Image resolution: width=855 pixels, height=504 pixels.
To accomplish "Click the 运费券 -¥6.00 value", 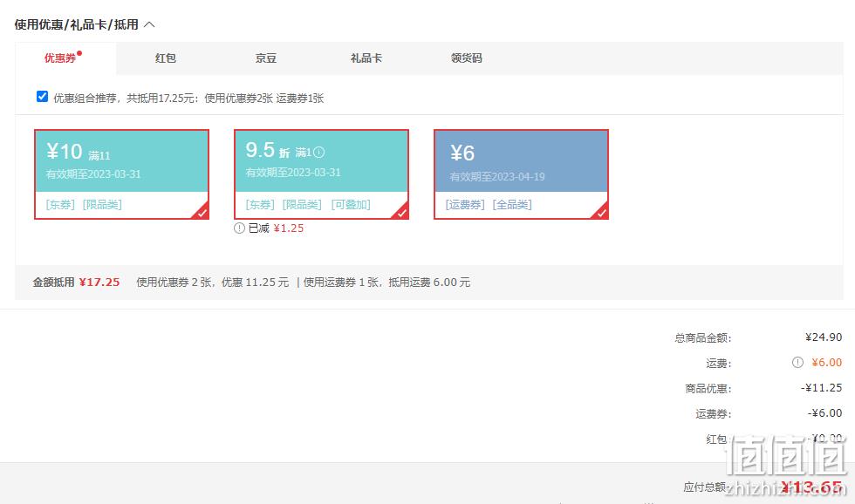I will point(824,413).
